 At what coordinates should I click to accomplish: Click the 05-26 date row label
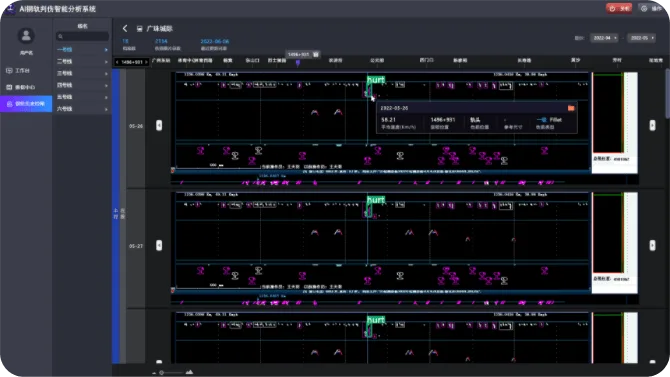tap(136, 127)
